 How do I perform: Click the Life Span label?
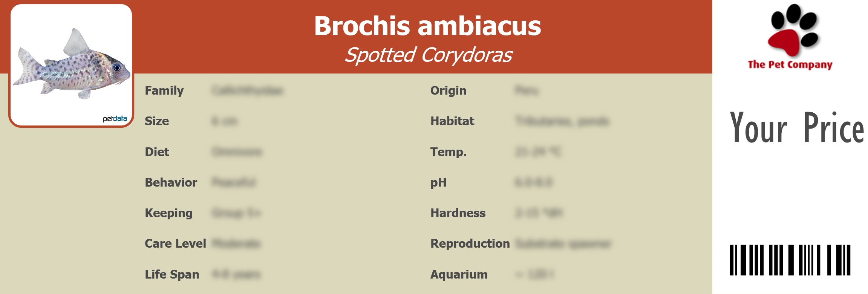[x=172, y=274]
